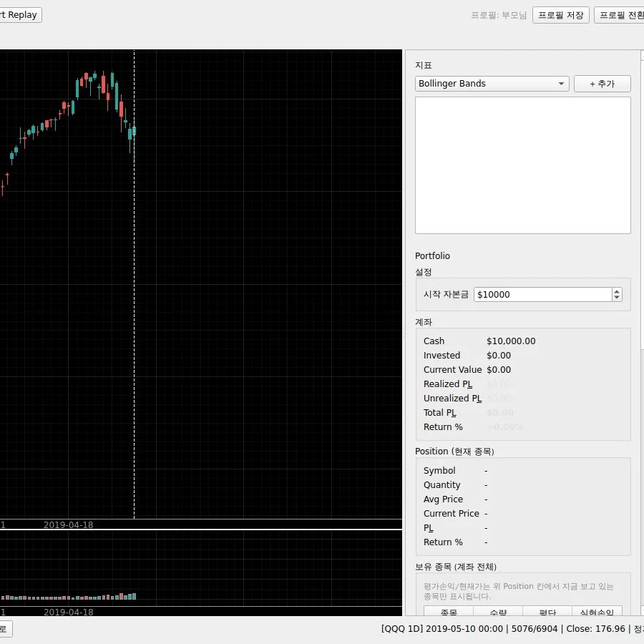
Task: Click the 2019-04-18 date label under volume pane
Action: click(x=68, y=612)
